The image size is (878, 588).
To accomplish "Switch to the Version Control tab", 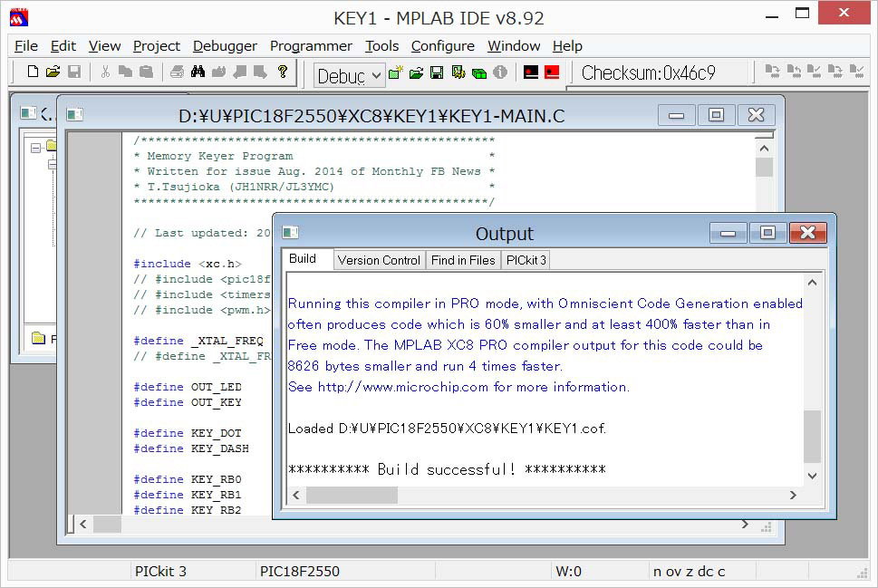I will pyautogui.click(x=379, y=260).
